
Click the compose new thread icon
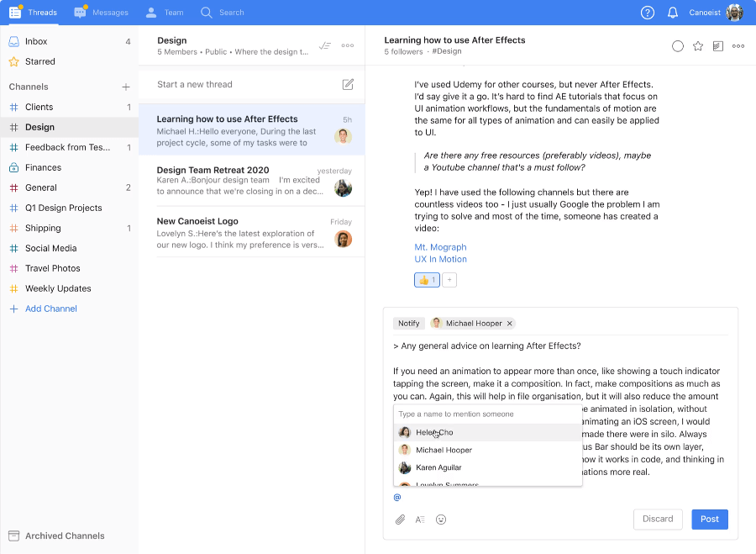click(x=348, y=84)
